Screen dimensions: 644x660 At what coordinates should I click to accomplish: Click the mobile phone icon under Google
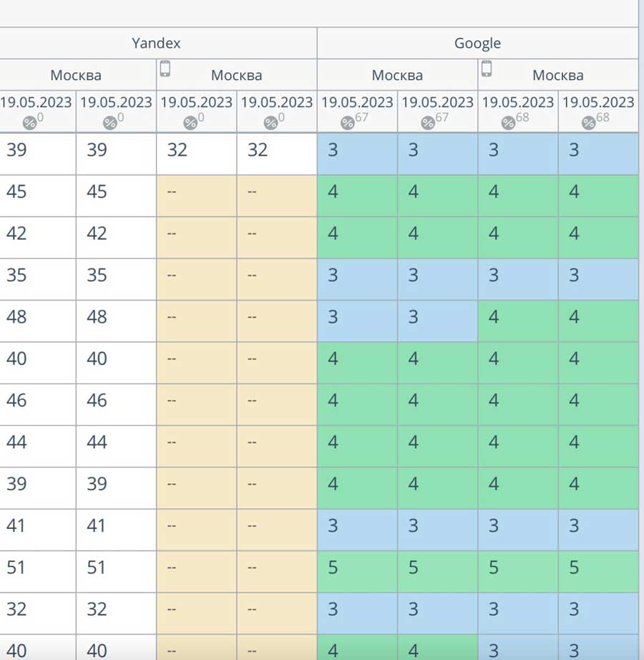(x=487, y=69)
